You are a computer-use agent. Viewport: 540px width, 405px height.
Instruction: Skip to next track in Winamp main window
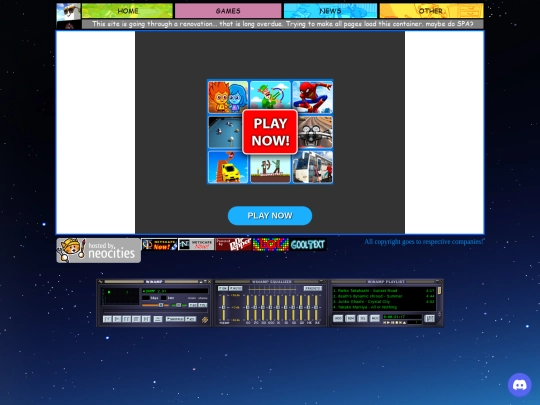pos(146,319)
